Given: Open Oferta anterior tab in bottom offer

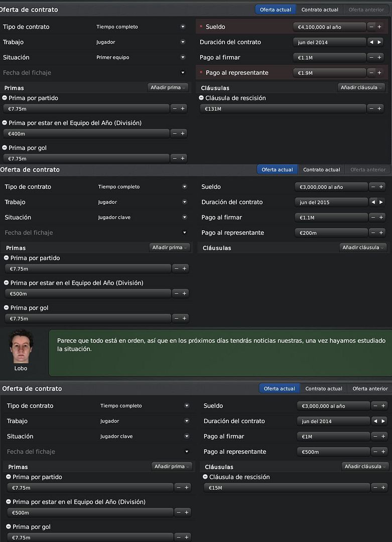Looking at the screenshot, I should [370, 388].
